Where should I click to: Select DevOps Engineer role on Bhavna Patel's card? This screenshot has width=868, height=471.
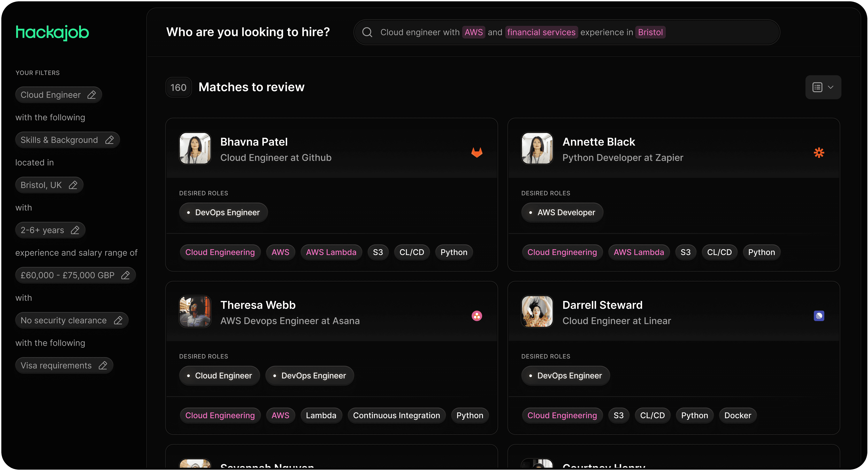pos(223,213)
